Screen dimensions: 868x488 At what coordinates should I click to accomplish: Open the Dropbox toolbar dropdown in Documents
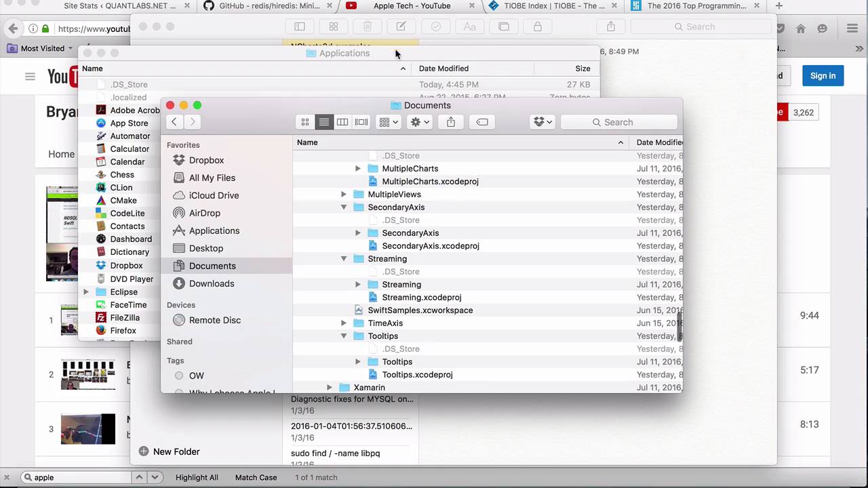click(x=542, y=122)
